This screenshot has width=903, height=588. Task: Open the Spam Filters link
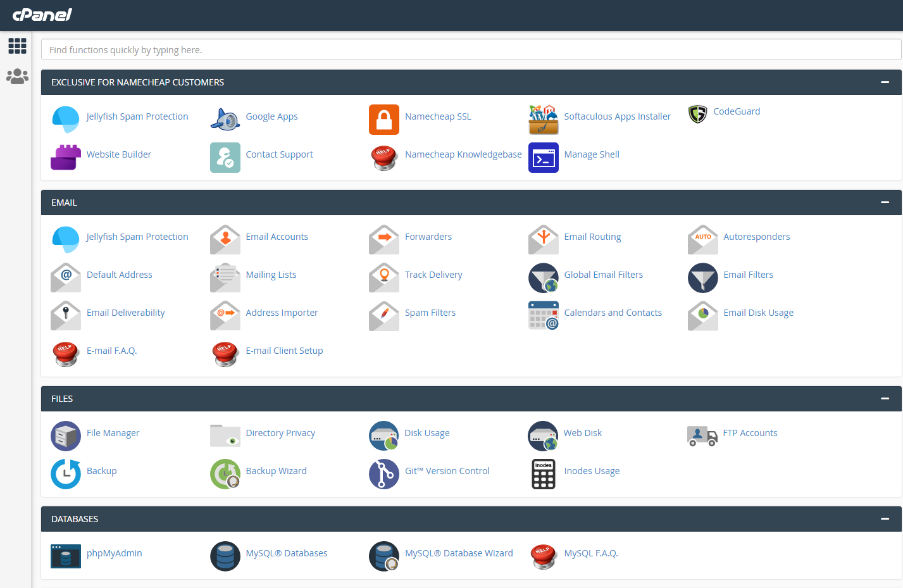[430, 313]
